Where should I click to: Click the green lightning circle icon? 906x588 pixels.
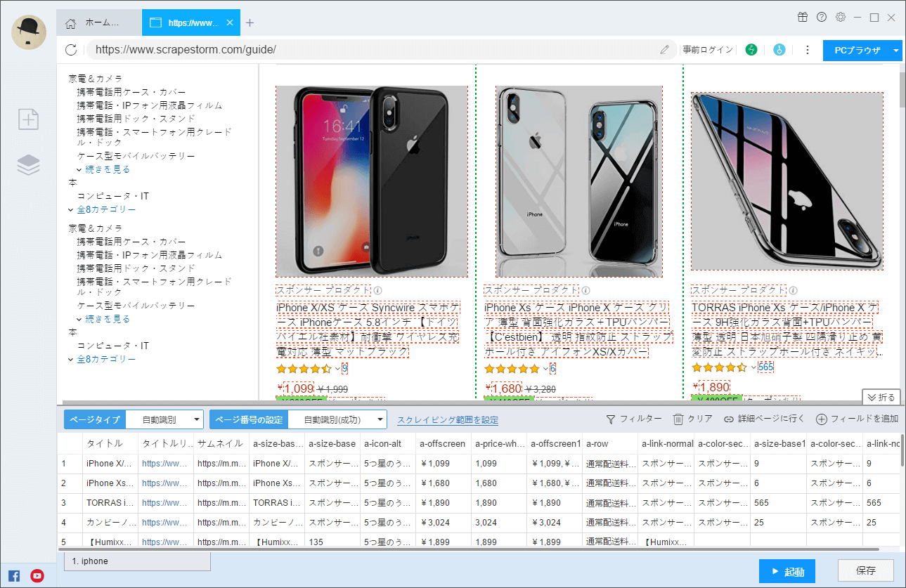click(751, 50)
